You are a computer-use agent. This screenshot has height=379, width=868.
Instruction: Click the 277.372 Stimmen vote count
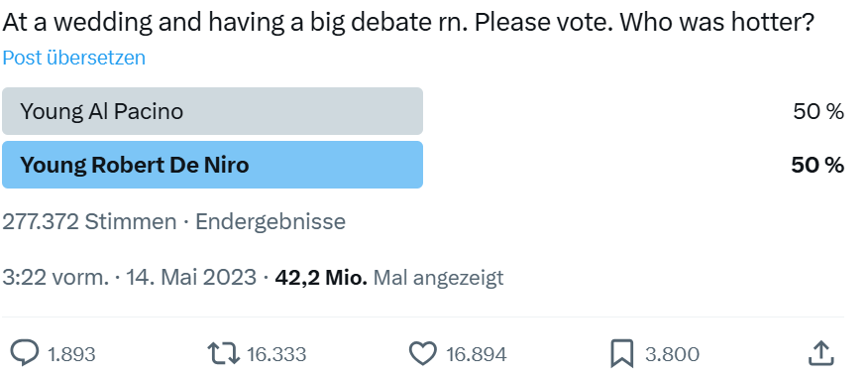(90, 221)
